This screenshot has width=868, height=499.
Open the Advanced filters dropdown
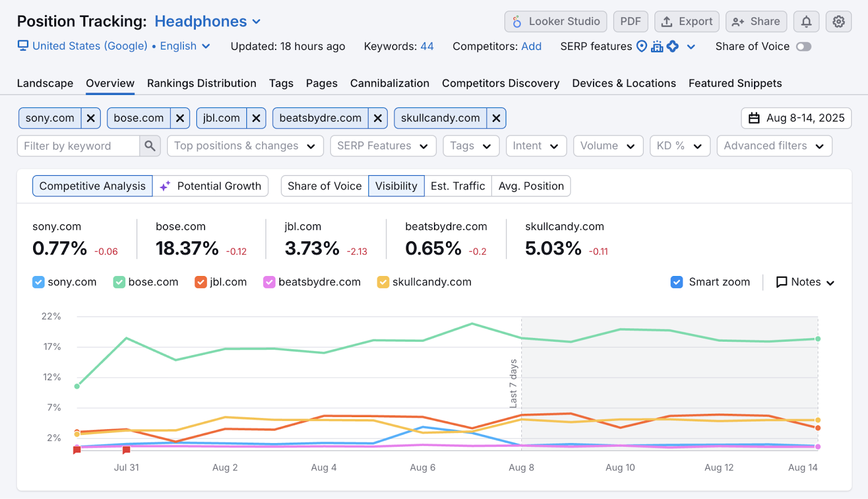[774, 145]
